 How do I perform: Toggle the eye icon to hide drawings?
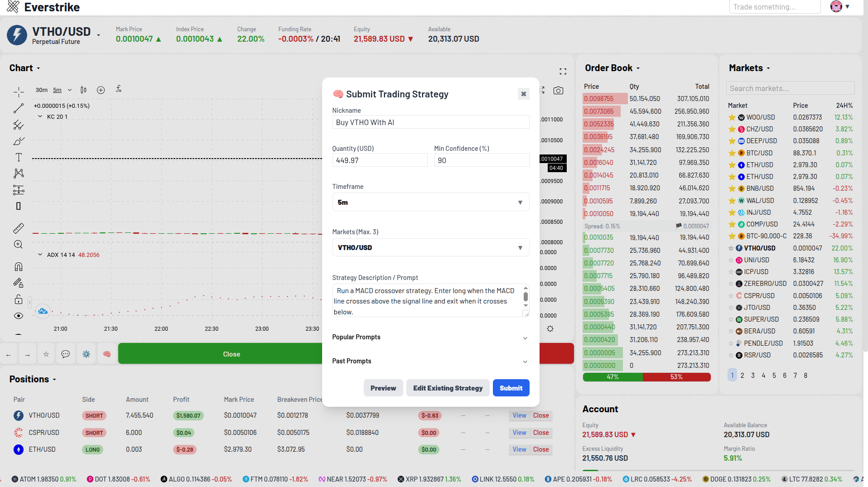pos(19,316)
